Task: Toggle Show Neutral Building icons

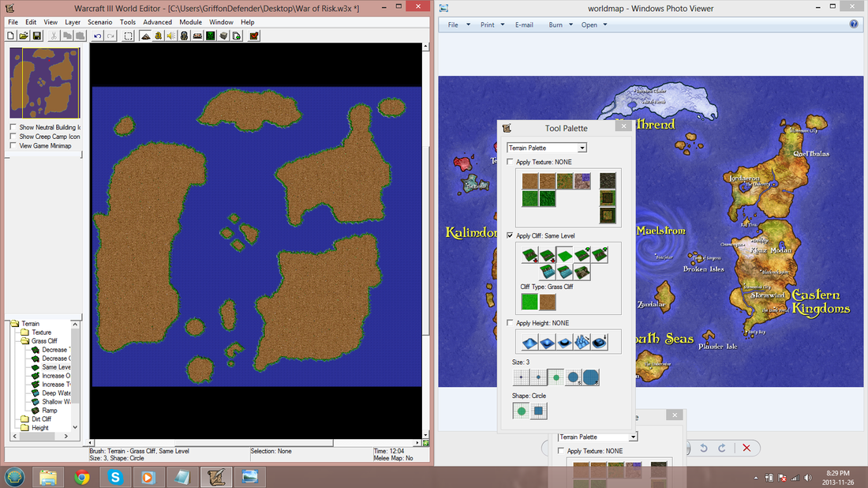Action: pyautogui.click(x=13, y=127)
